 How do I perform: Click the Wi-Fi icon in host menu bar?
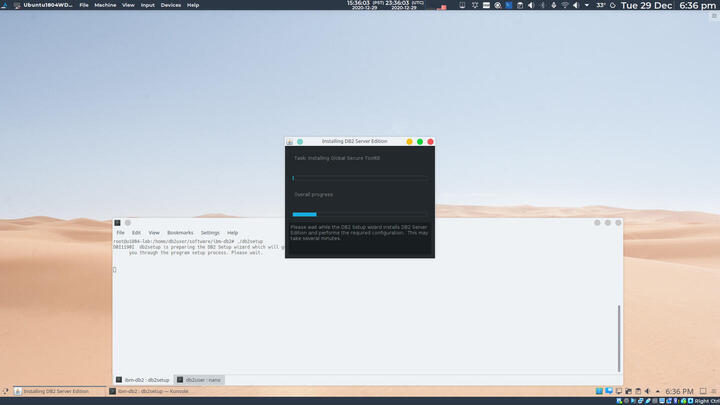(565, 5)
